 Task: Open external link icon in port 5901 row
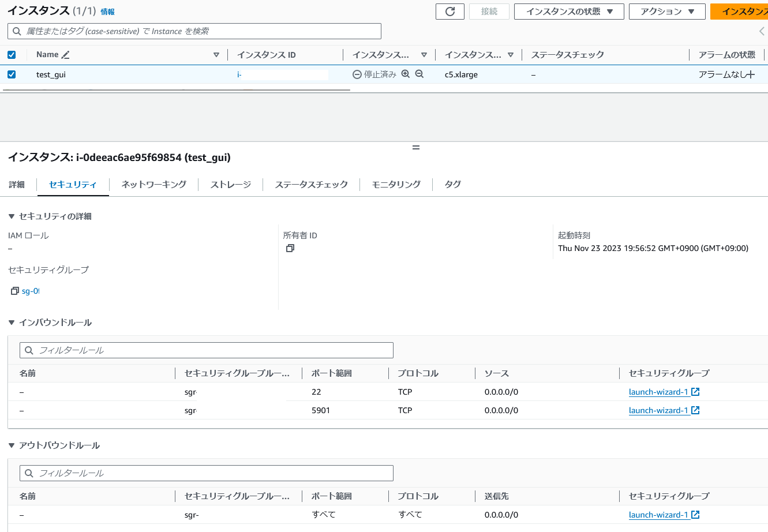[695, 410]
